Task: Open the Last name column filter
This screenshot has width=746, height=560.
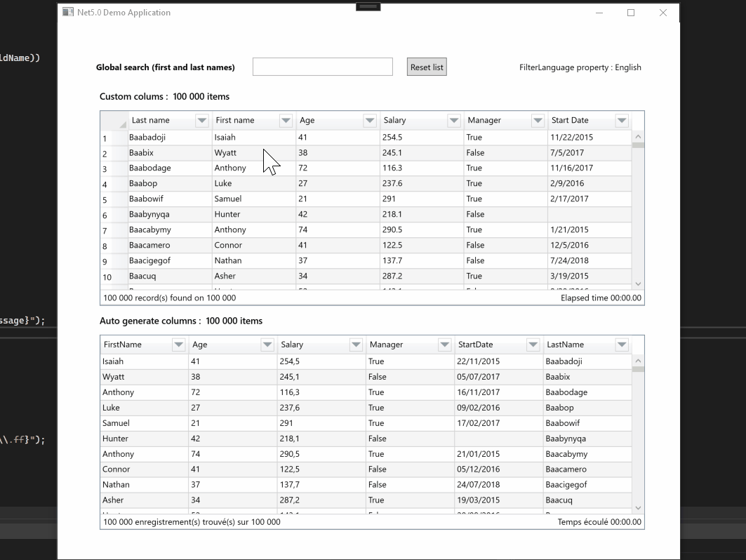Action: [201, 121]
